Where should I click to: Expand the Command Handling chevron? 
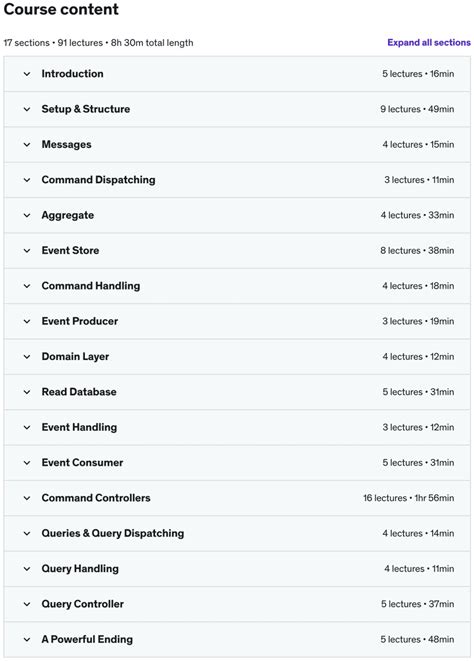tap(27, 286)
